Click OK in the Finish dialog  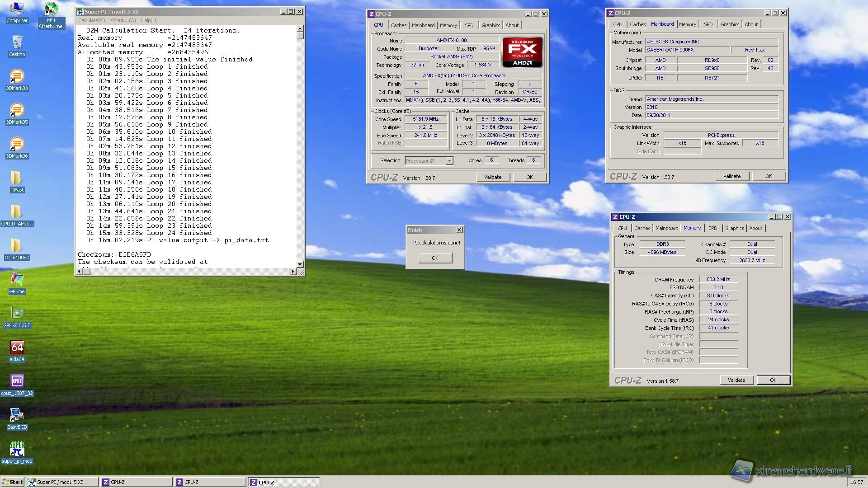click(x=434, y=258)
